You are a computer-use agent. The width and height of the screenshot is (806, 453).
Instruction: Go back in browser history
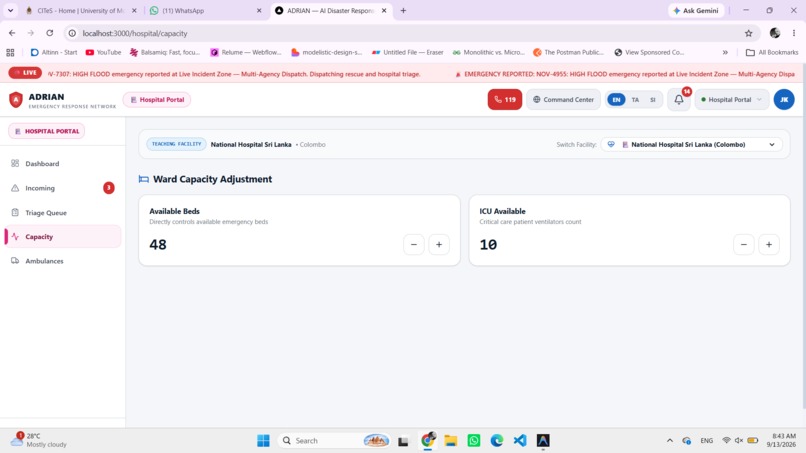(x=12, y=33)
